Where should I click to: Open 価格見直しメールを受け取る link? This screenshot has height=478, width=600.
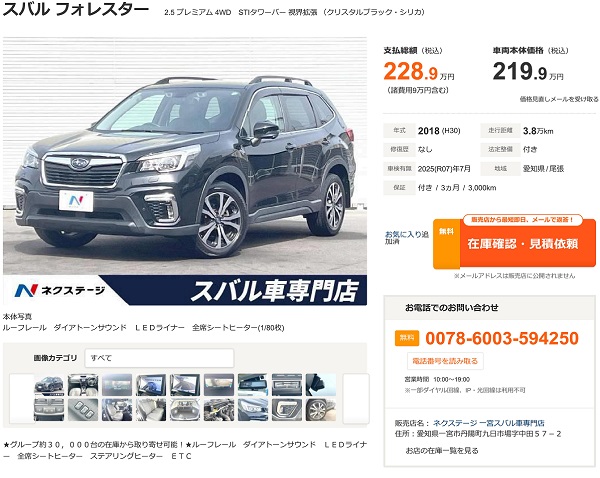tap(559, 99)
